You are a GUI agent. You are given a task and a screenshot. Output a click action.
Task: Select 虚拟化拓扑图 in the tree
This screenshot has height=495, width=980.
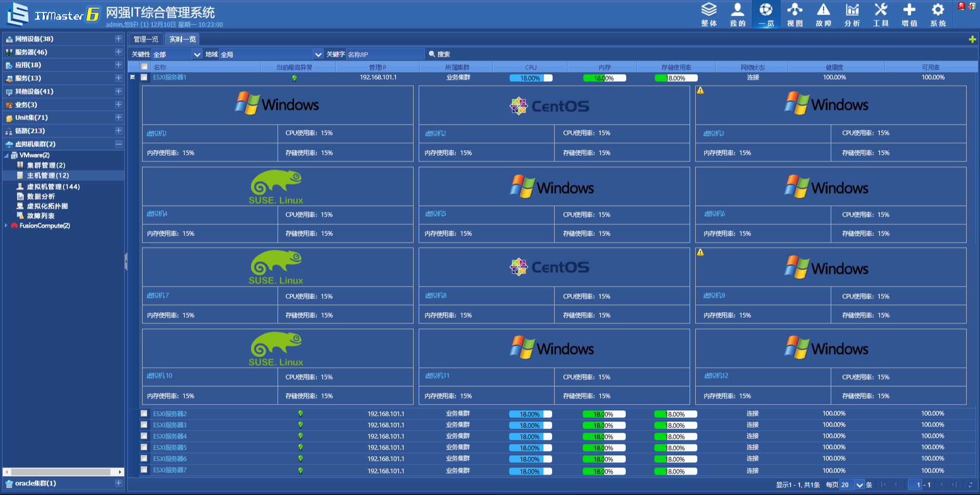(x=47, y=206)
